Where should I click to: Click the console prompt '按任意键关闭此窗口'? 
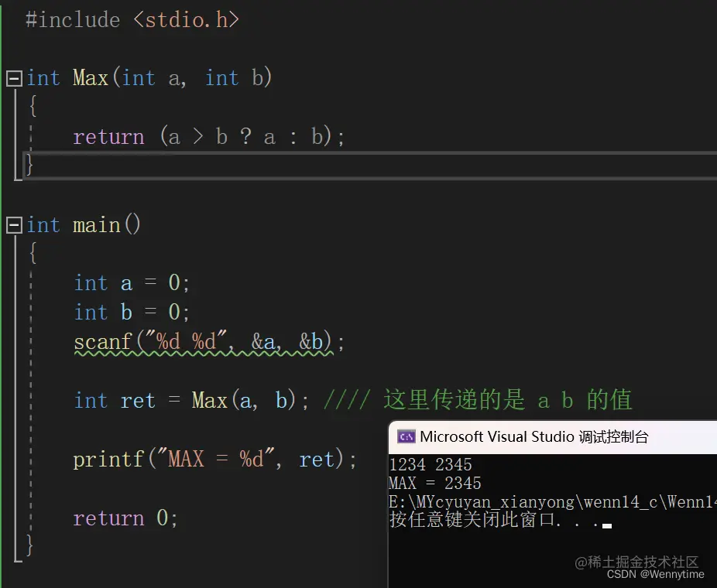point(472,519)
